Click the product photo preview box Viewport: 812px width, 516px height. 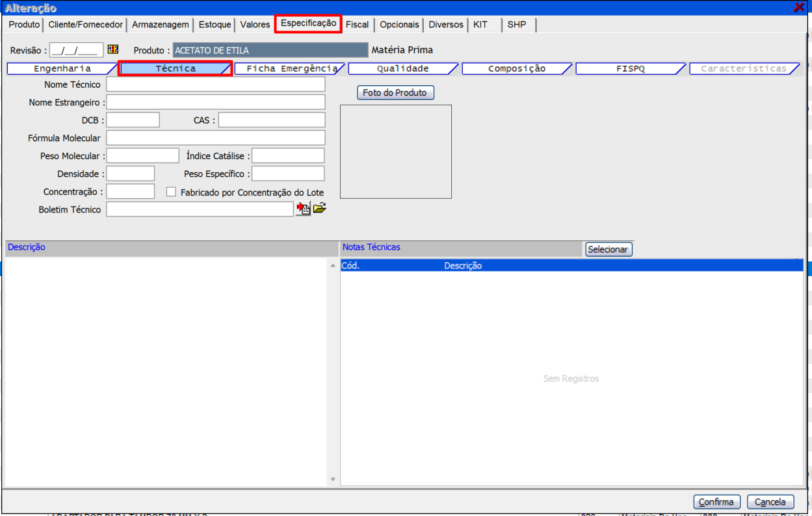(395, 151)
